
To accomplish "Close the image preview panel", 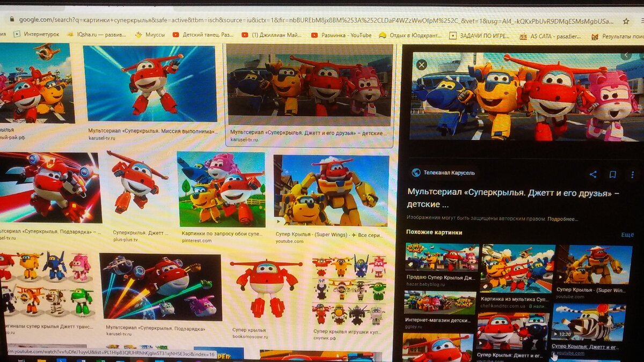I will click(422, 64).
